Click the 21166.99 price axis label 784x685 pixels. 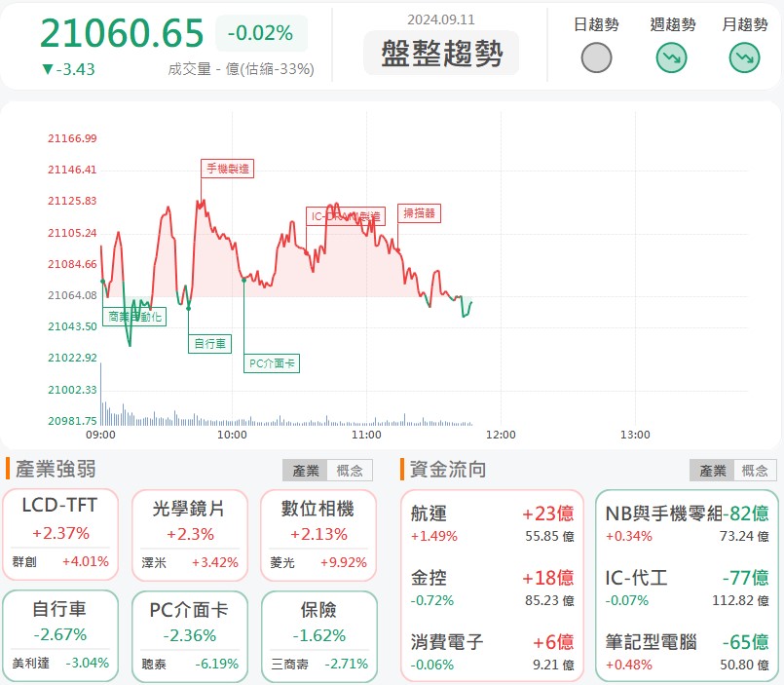pyautogui.click(x=72, y=138)
